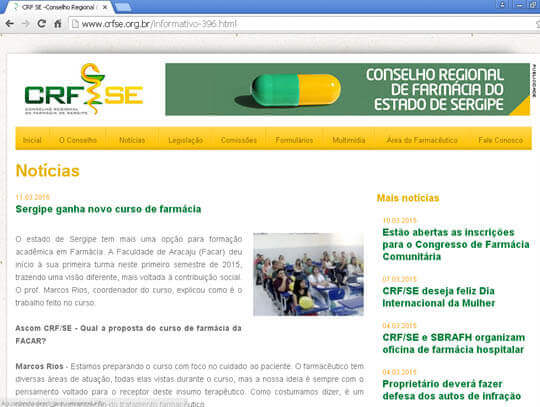Viewport: 540px width, 407px height.
Task: Click the Notícias page heading
Action: coord(48,171)
